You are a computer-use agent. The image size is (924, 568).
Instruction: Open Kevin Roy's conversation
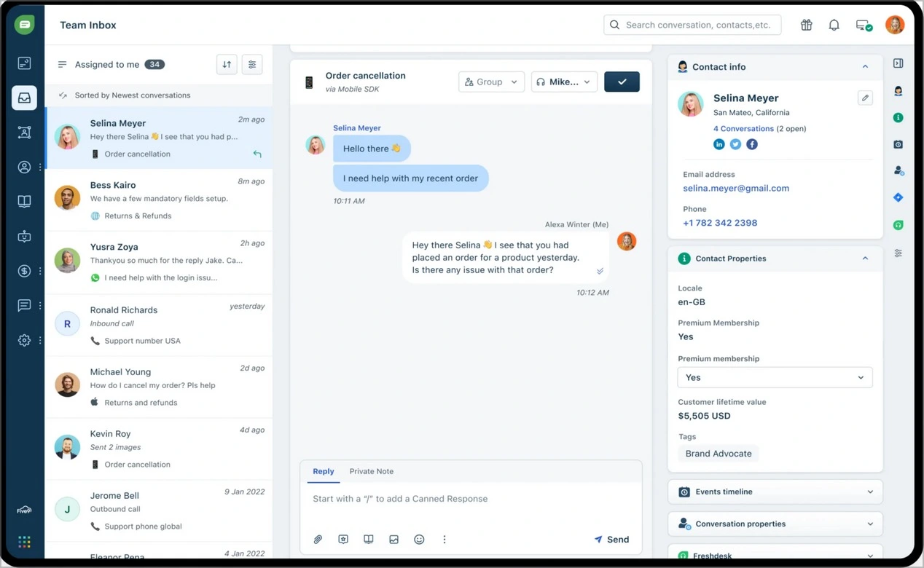[159, 449]
